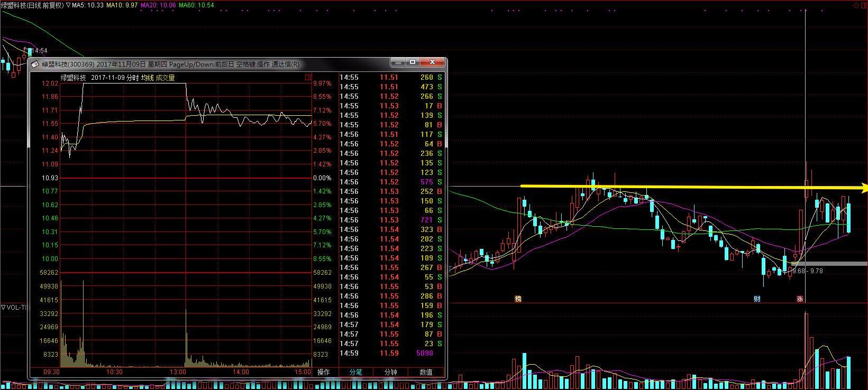This screenshot has width=868, height=390.
Task: Open the 数值 tab
Action: pyautogui.click(x=426, y=372)
